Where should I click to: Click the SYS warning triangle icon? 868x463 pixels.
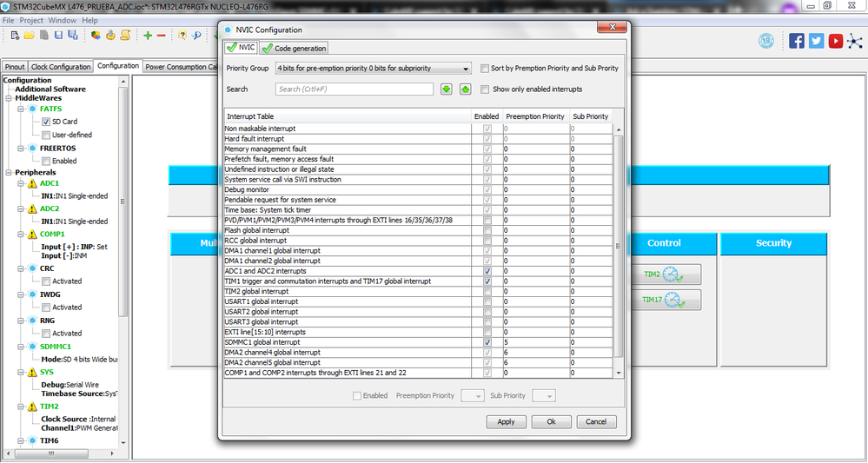32,373
